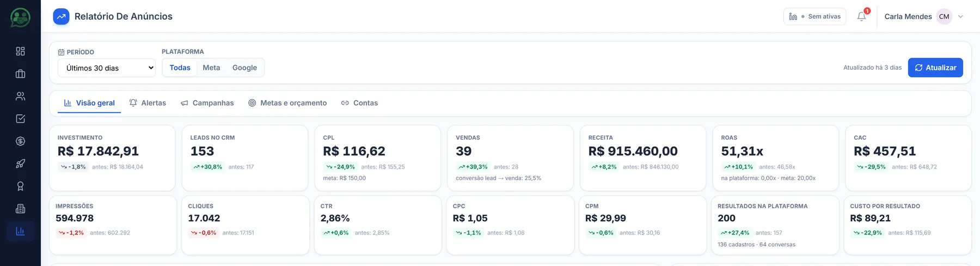Click the na plataforma: 0,00x meta text
This screenshot has height=266, width=980.
pos(768,178)
